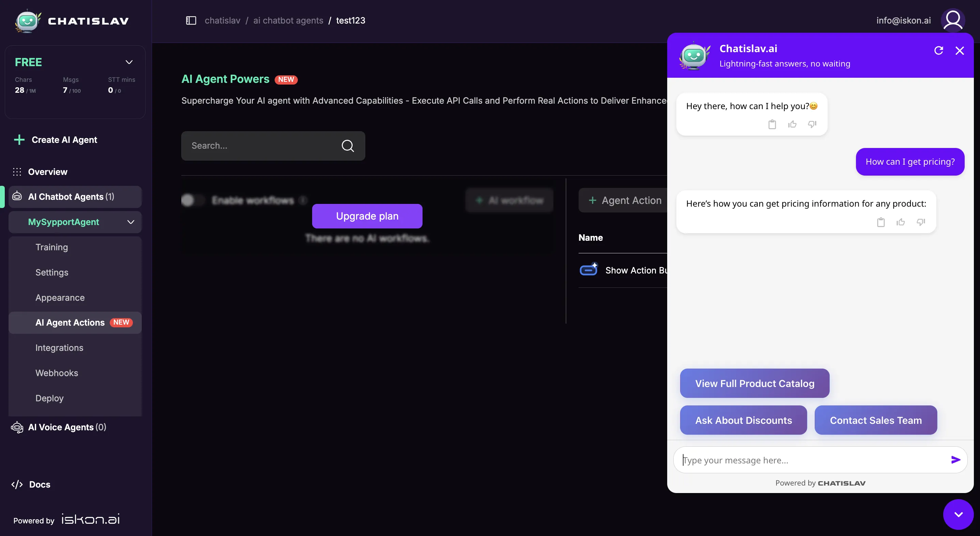Give thumbs down on the pricing reply

coord(921,222)
